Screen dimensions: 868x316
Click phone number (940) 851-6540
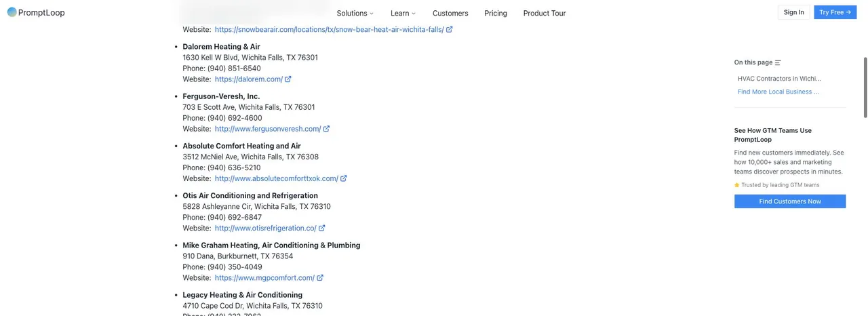coord(234,68)
